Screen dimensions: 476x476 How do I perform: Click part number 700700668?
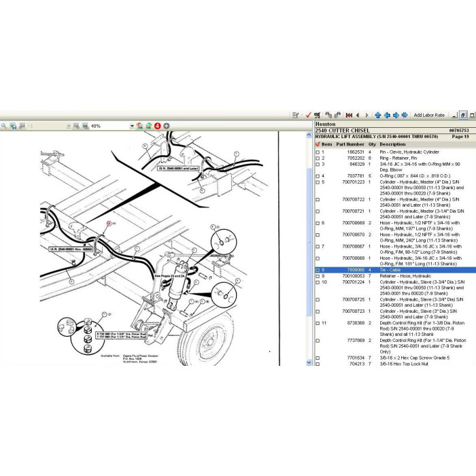(354, 258)
